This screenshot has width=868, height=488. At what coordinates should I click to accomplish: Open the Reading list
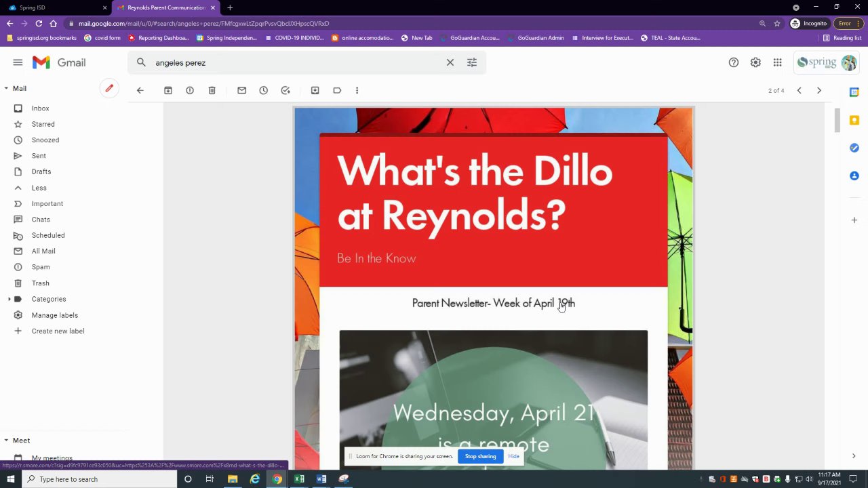pyautogui.click(x=842, y=38)
